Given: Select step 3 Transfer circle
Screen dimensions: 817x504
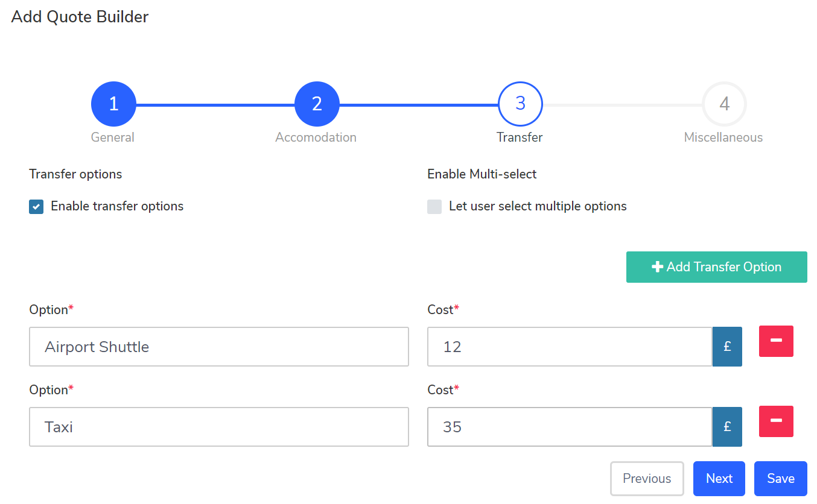Looking at the screenshot, I should pos(520,104).
